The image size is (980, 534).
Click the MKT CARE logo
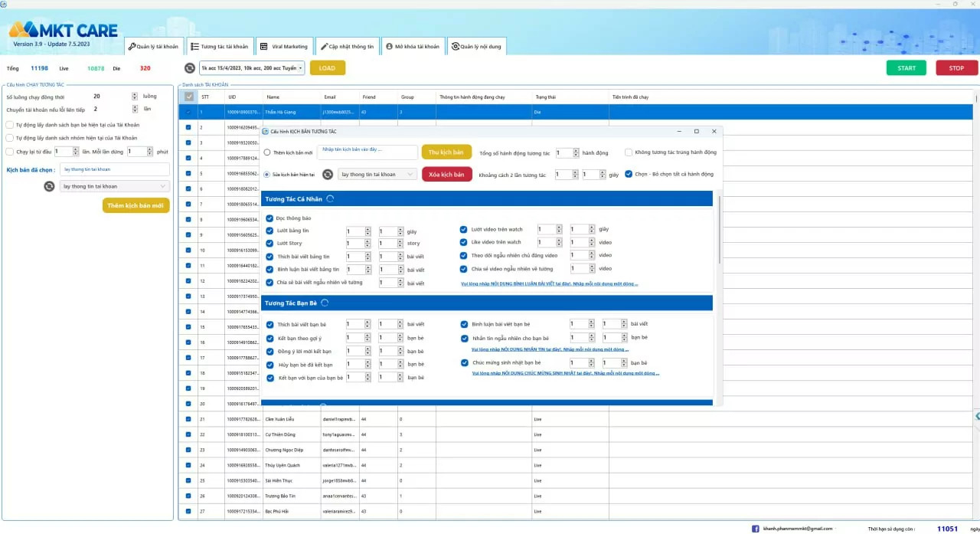(x=63, y=31)
